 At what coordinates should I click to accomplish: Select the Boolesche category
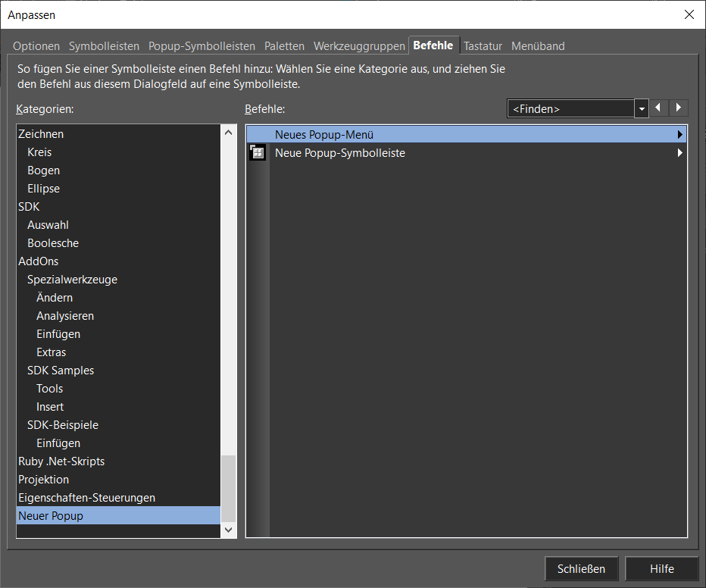pos(118,243)
